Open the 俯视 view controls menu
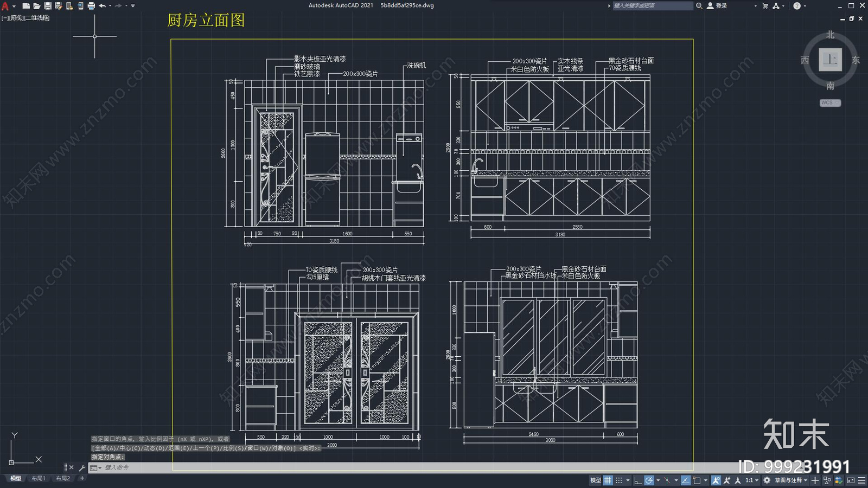 [17, 18]
